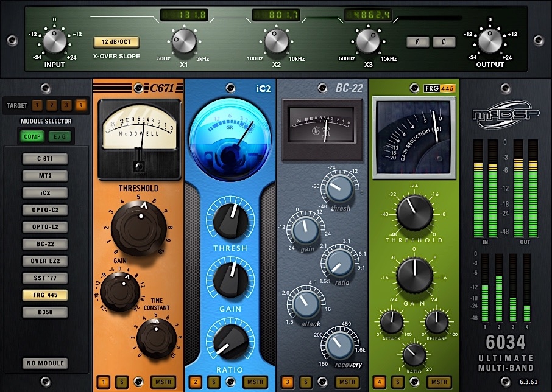Select target band 3
The image size is (552, 392).
coord(66,105)
